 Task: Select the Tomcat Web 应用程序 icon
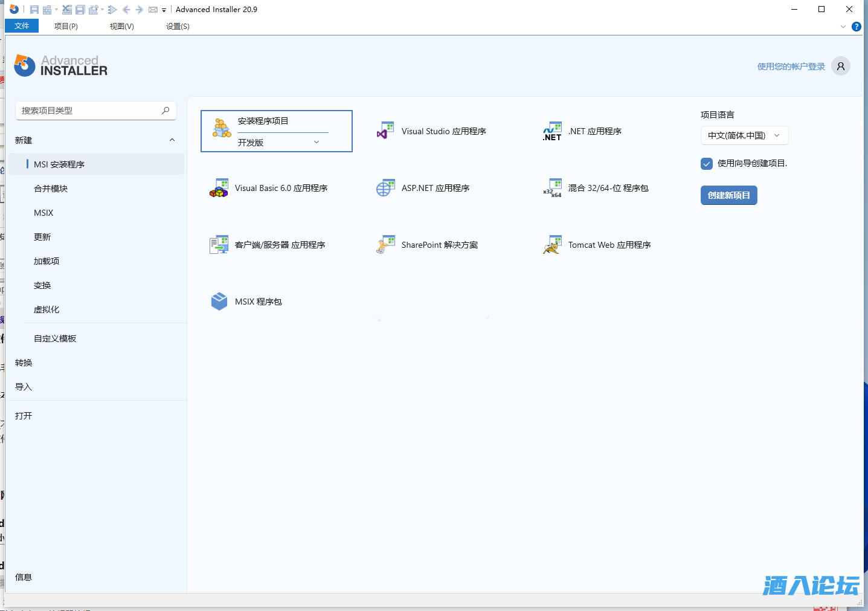pyautogui.click(x=552, y=245)
